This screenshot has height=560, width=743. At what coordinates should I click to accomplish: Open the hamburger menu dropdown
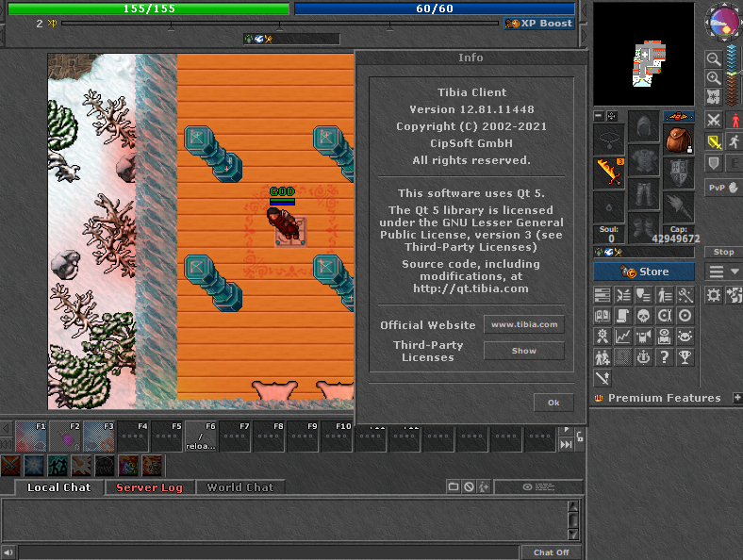(723, 272)
